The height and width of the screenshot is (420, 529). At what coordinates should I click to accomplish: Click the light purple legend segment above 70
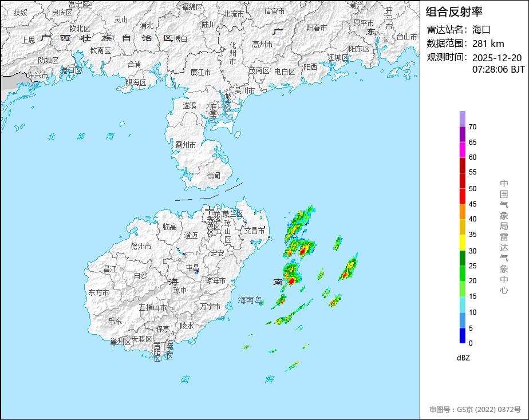pyautogui.click(x=463, y=118)
